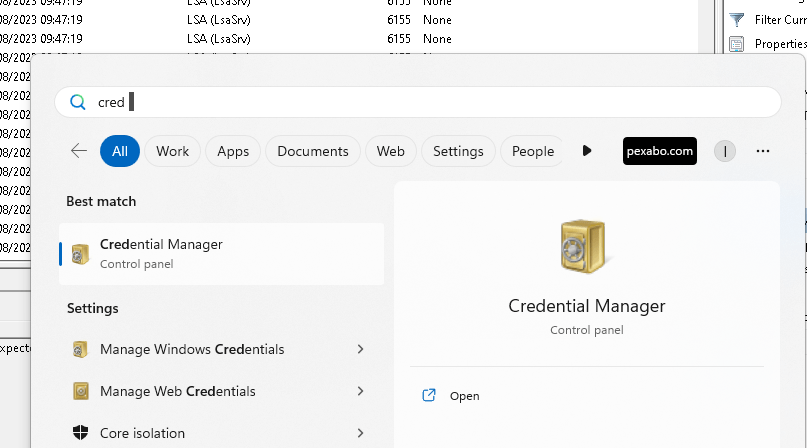Switch to the Web filter tab
Screen dimensions: 807x448
391,151
